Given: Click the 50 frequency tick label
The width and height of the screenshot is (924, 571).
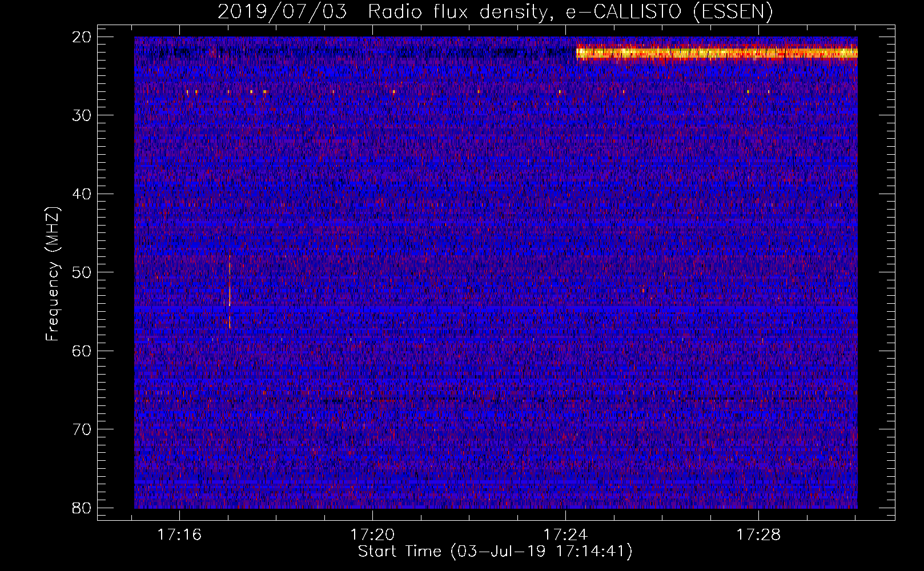Looking at the screenshot, I should click(82, 272).
